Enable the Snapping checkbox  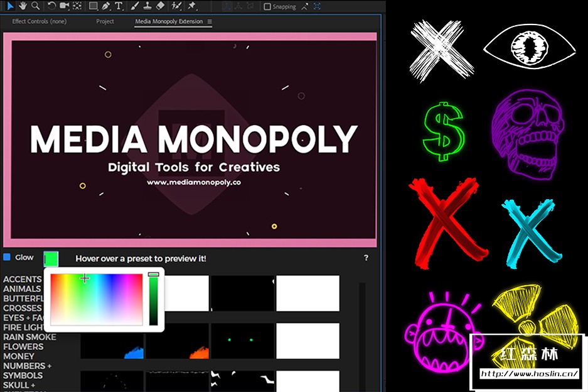point(267,6)
